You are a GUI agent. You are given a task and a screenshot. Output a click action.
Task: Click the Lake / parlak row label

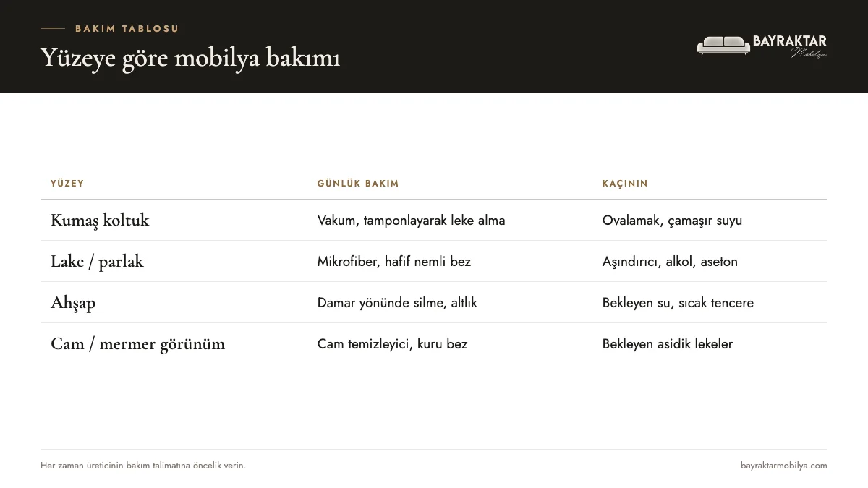(97, 262)
